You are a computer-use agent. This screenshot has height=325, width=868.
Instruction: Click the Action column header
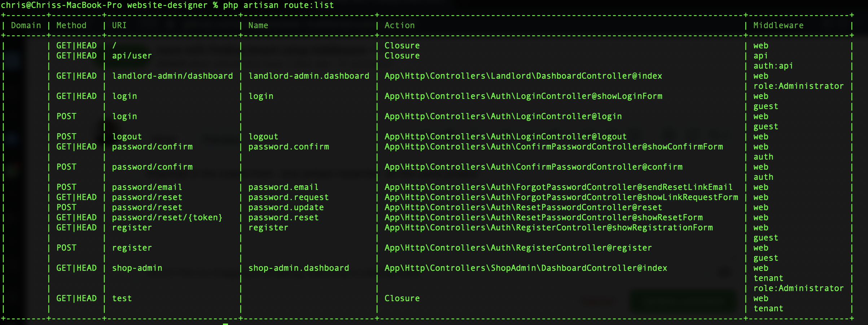(399, 25)
